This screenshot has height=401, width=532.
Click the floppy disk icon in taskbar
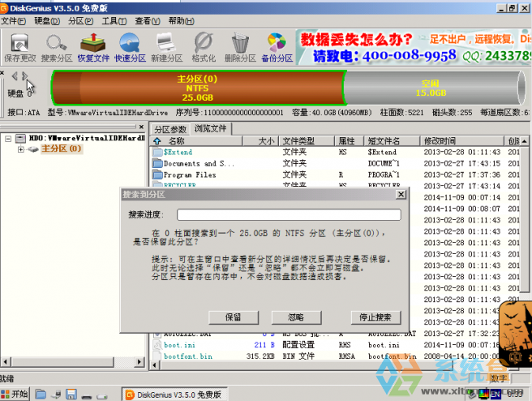(x=71, y=395)
